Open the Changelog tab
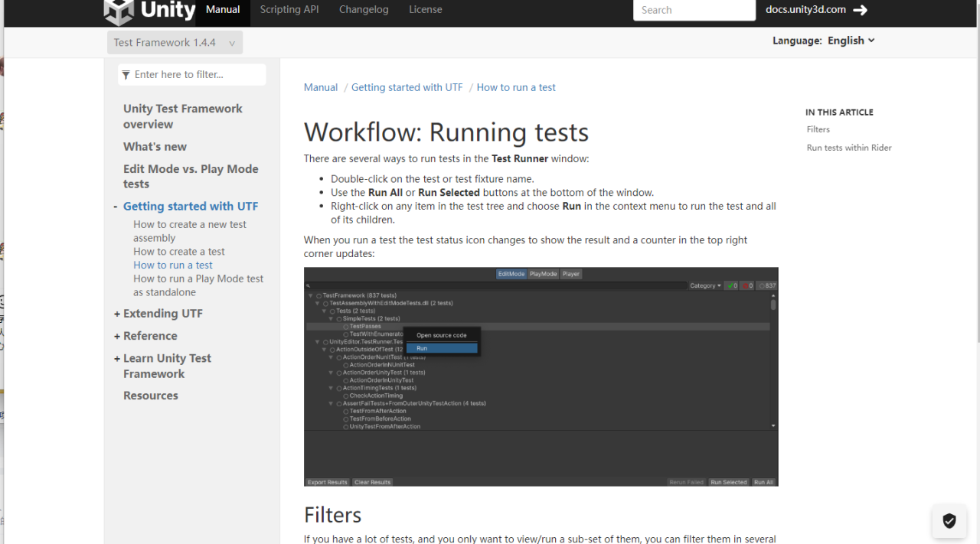 click(x=364, y=10)
